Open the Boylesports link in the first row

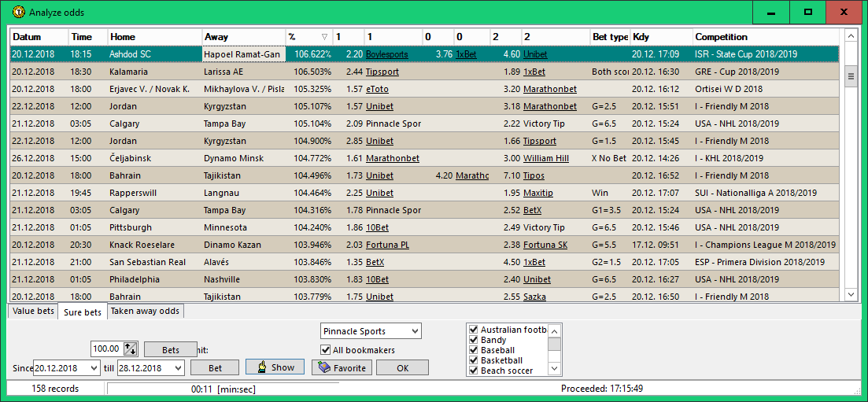pos(387,55)
